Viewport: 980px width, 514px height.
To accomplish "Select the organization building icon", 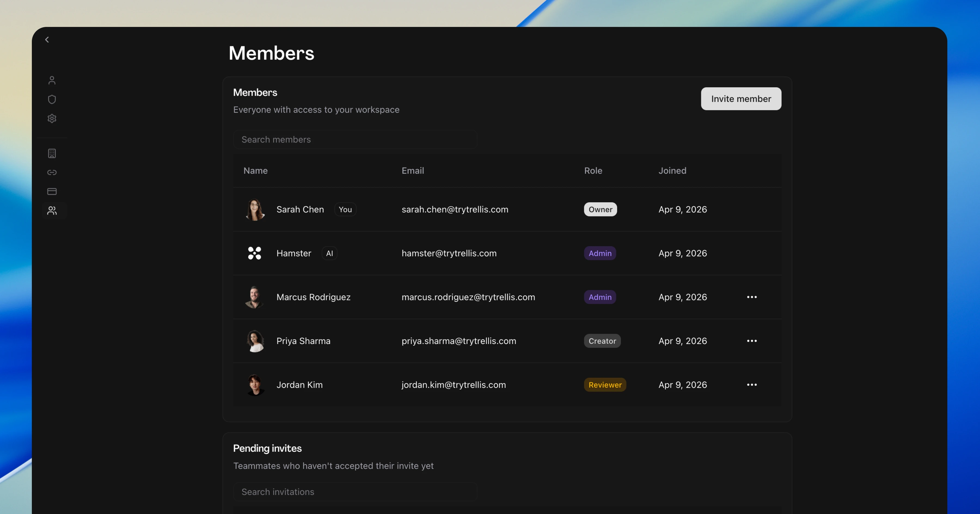I will click(x=52, y=153).
